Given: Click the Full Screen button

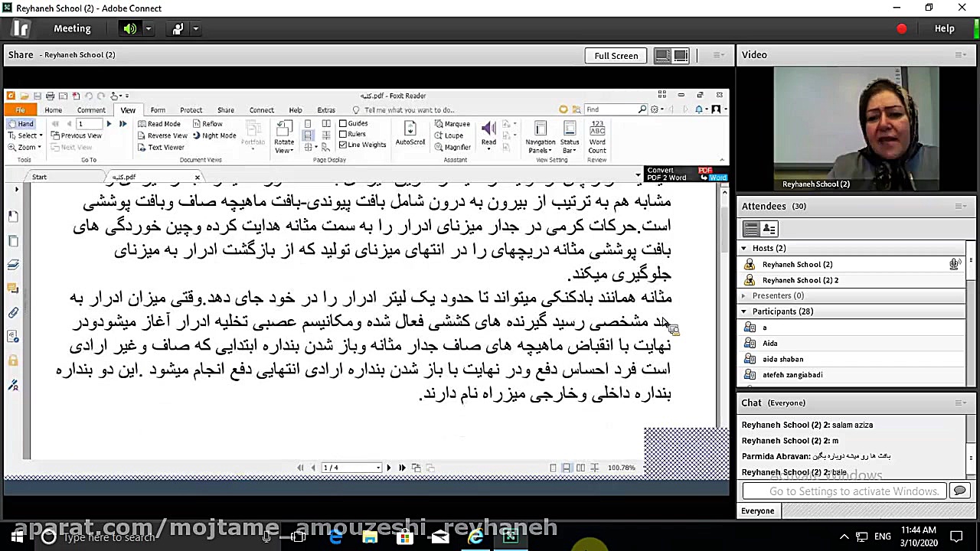Looking at the screenshot, I should click(616, 55).
